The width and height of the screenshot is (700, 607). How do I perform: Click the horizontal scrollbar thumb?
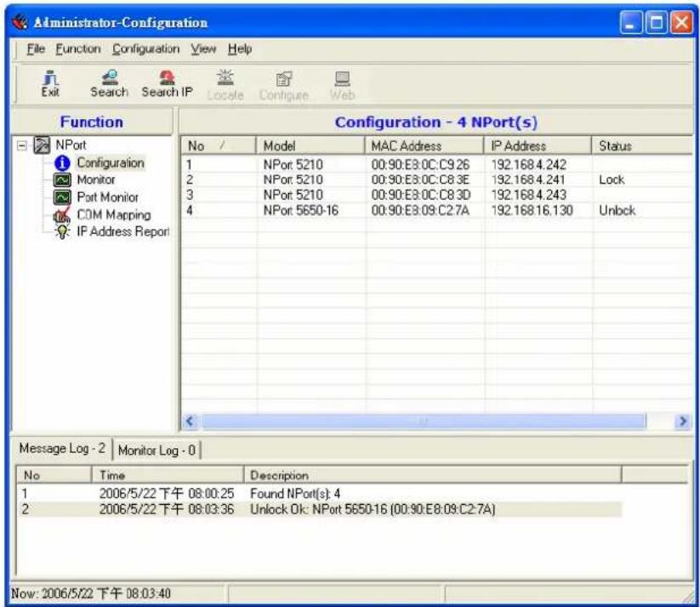pos(424,421)
